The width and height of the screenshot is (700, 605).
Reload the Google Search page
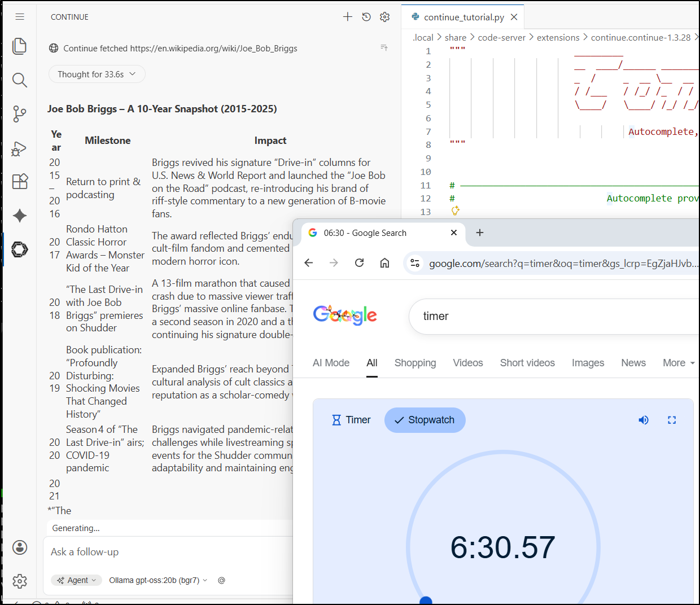click(359, 262)
